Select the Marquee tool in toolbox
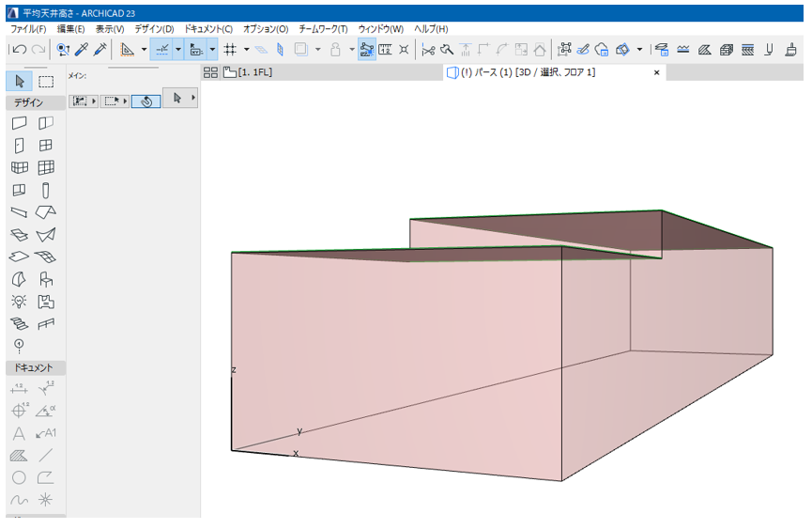Viewport: 812px width, 529px height. pyautogui.click(x=46, y=81)
